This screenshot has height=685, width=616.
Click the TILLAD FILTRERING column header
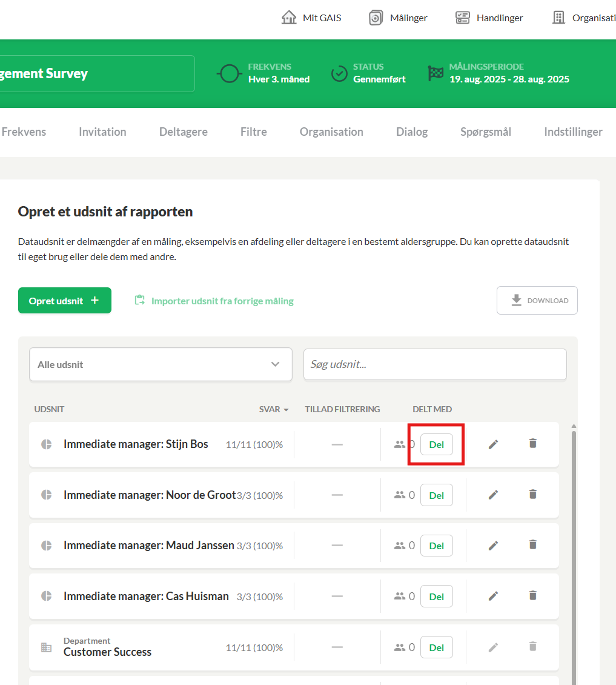[x=342, y=409]
